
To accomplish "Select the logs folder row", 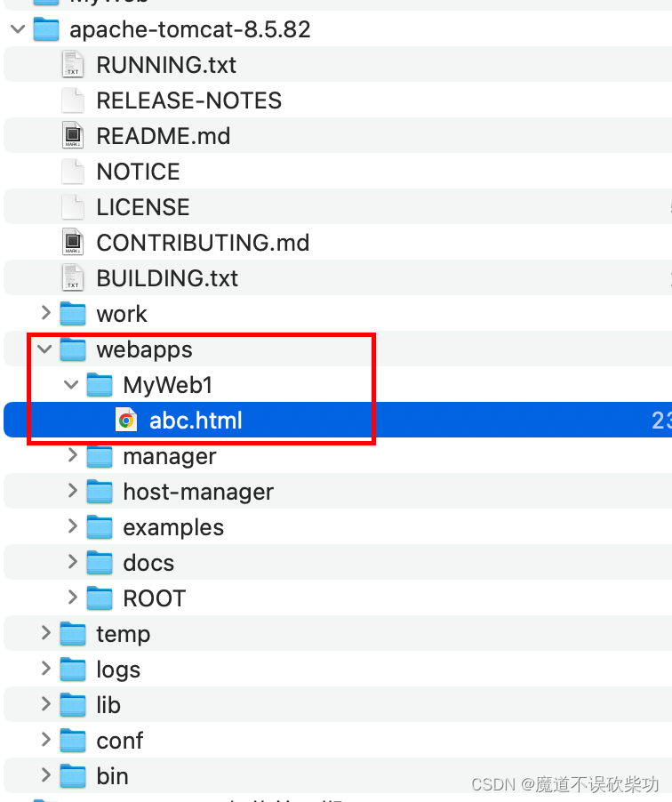I will pos(338,669).
